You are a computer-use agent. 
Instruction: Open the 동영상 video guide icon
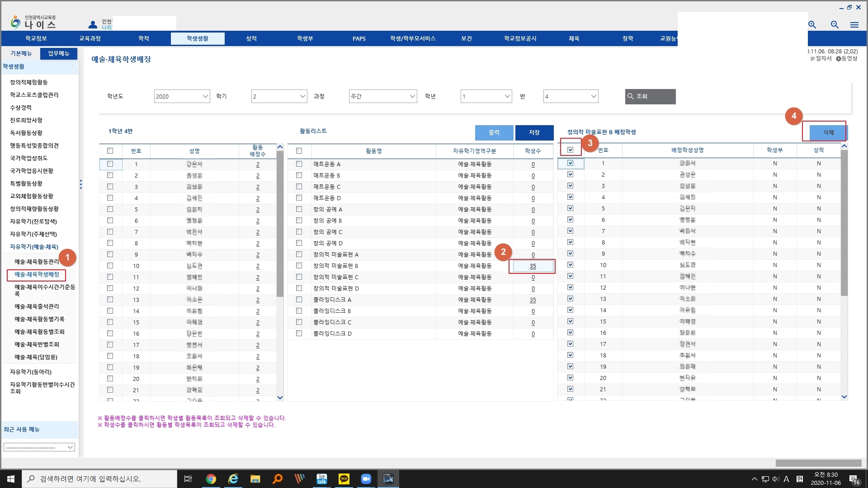(838, 59)
